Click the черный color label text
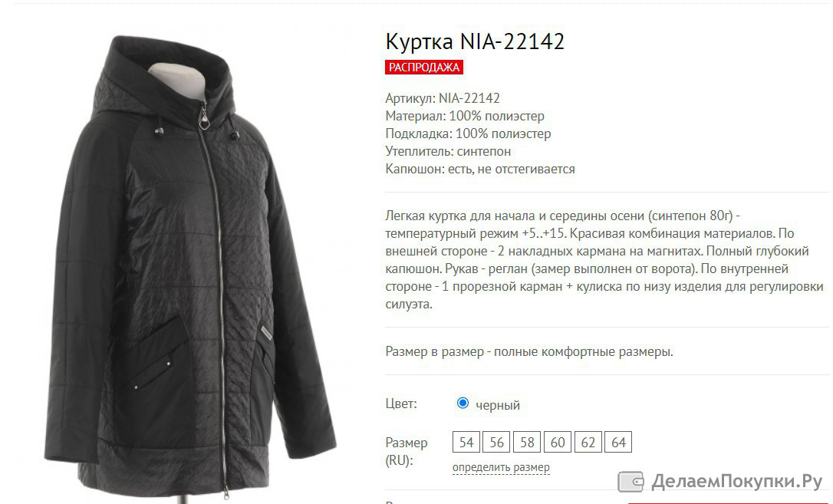 498,405
